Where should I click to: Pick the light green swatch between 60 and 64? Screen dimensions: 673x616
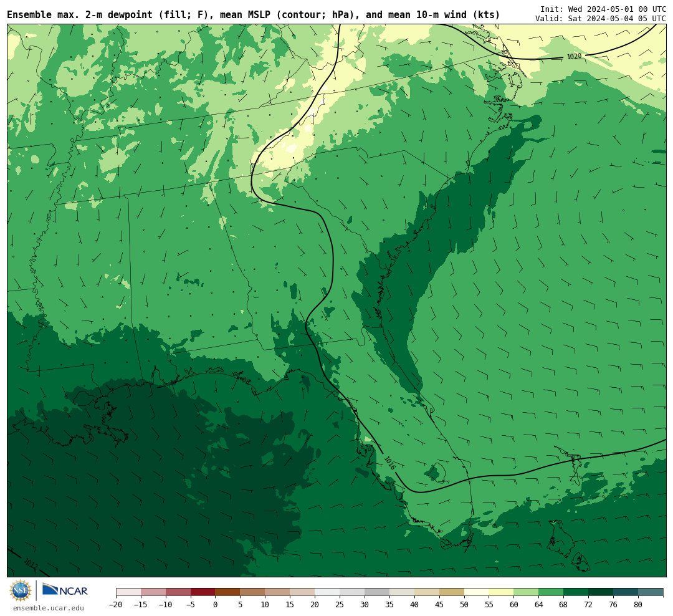pos(527,592)
